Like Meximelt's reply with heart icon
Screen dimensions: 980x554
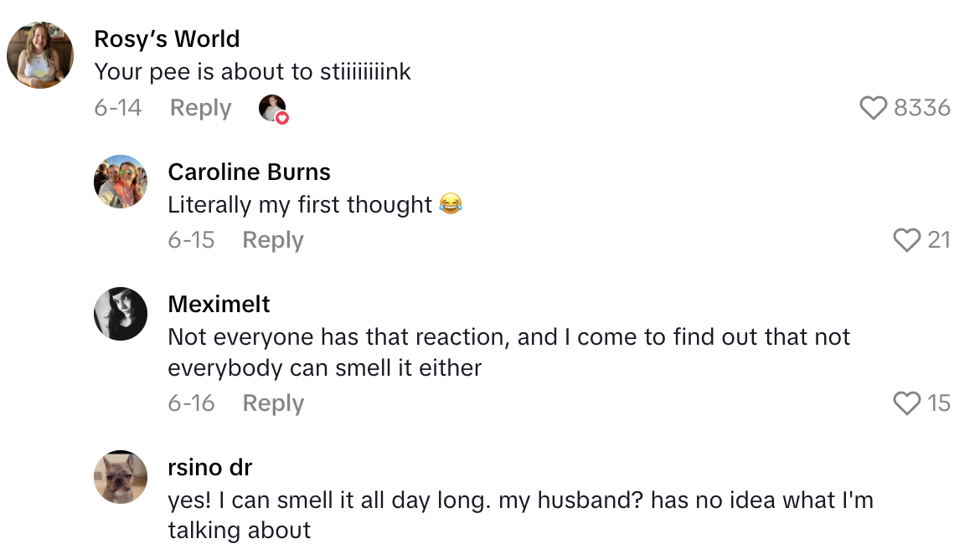(907, 403)
